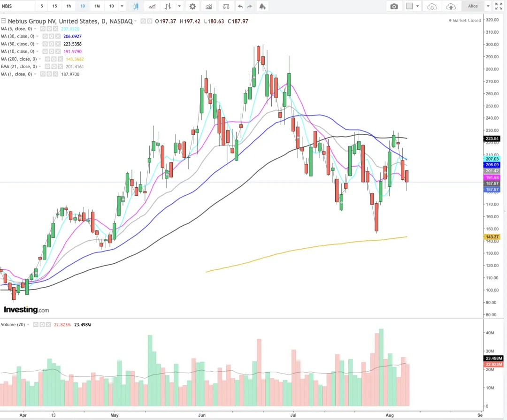Delete the MA (50, close, 0) indicator
507x420 pixels.
(58, 44)
